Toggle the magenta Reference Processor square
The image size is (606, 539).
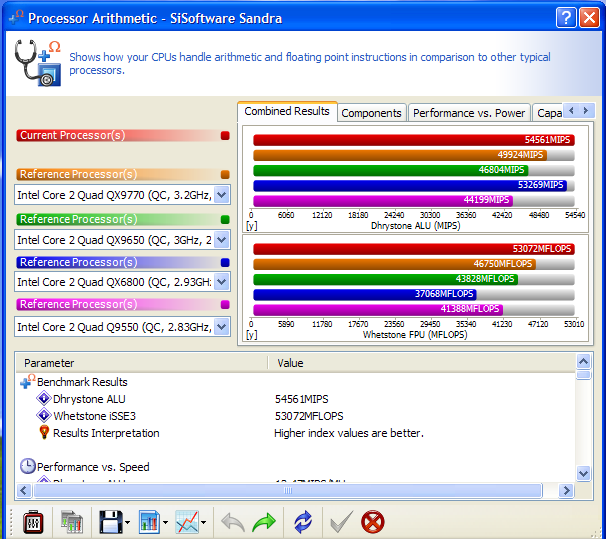click(x=225, y=304)
